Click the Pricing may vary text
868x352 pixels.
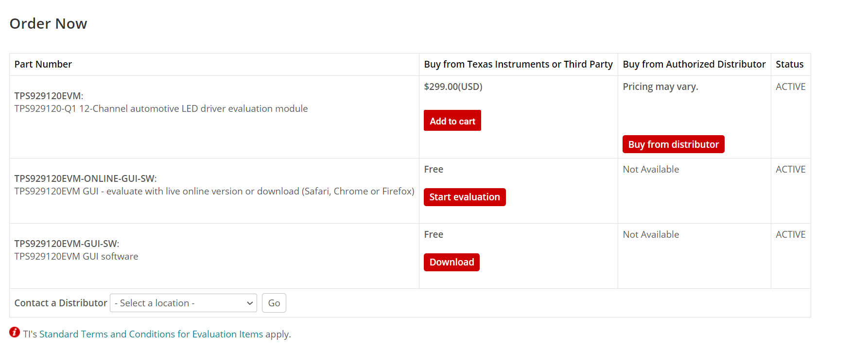coord(660,87)
